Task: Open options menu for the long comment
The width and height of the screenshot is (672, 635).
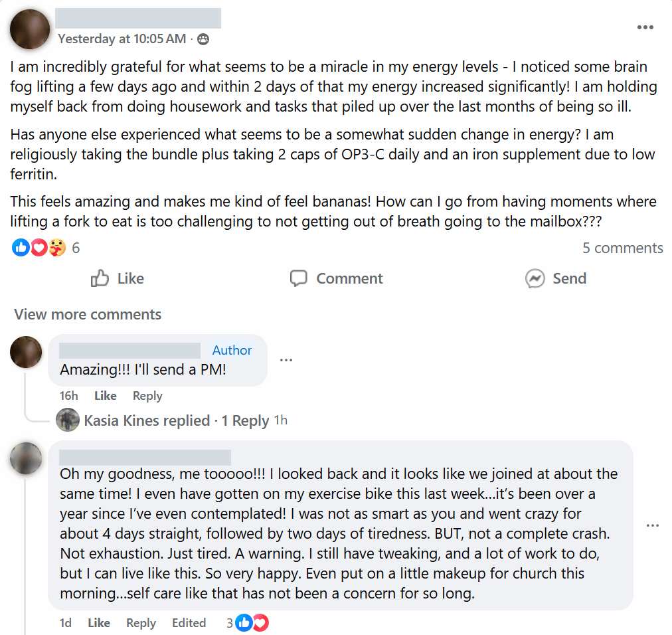Action: (653, 525)
